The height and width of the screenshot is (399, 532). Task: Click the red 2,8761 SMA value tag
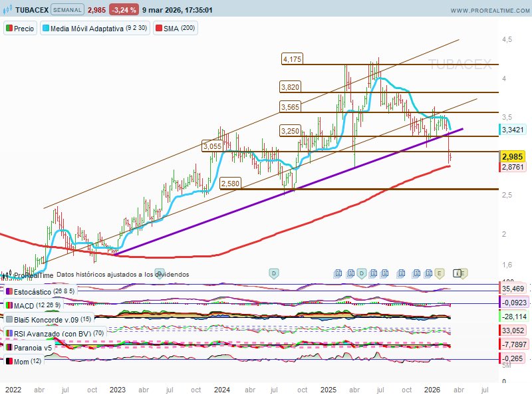(512, 167)
